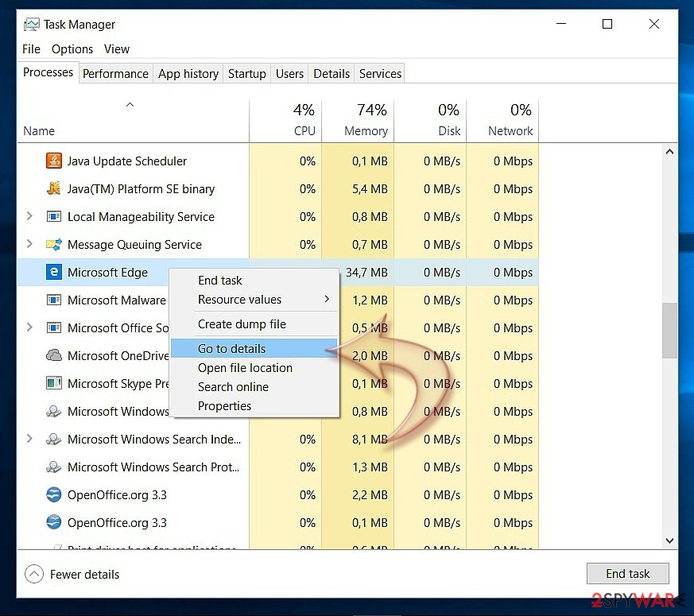
Task: Choose Properties in context menu
Action: [x=254, y=406]
